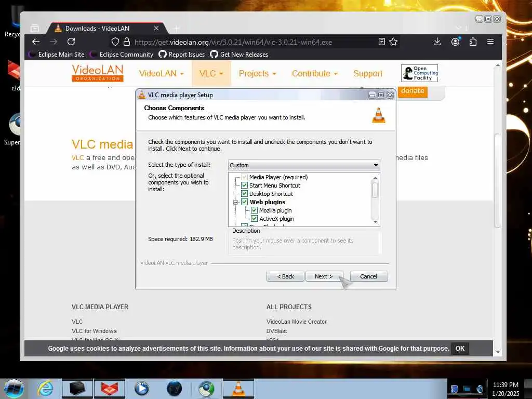Open the hamburger application menu

click(x=490, y=42)
